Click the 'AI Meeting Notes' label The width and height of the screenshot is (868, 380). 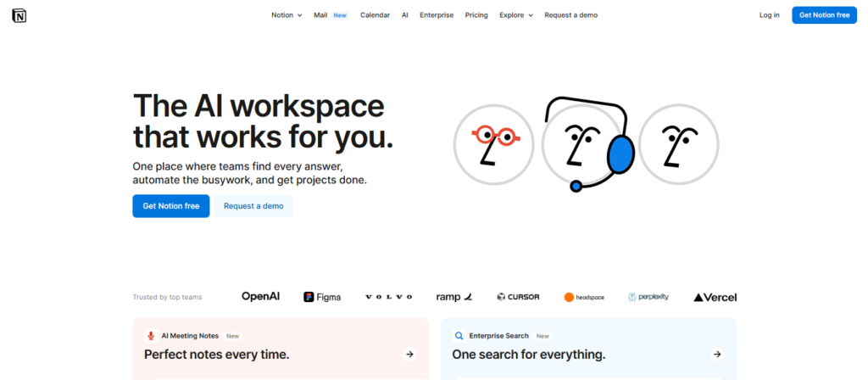[x=190, y=336]
